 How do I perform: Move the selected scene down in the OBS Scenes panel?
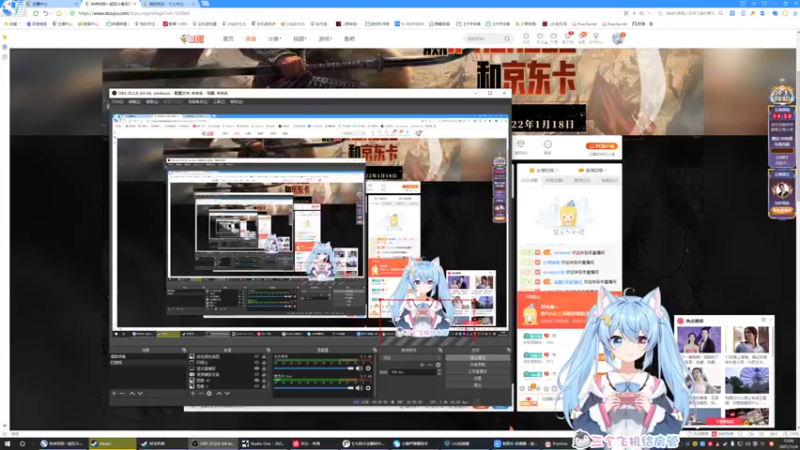[140, 393]
